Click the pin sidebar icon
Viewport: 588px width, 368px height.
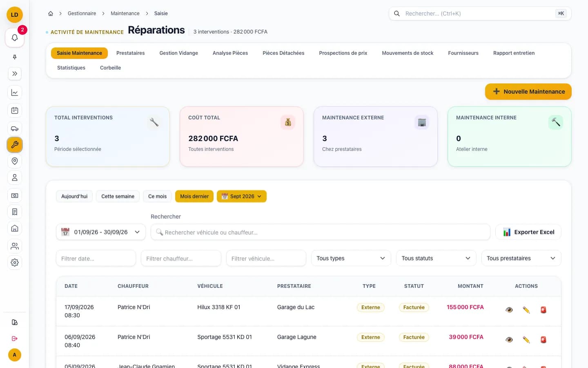coord(15,57)
